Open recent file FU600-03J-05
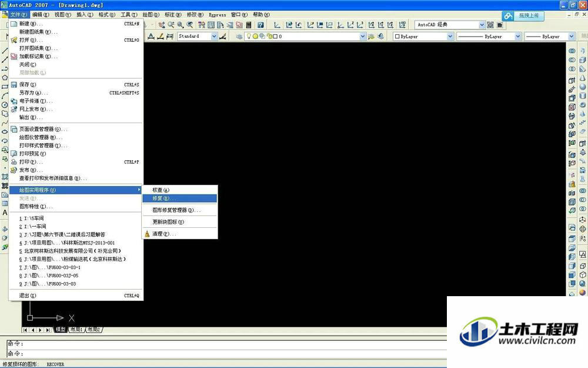The height and width of the screenshot is (368, 588). pyautogui.click(x=75, y=276)
